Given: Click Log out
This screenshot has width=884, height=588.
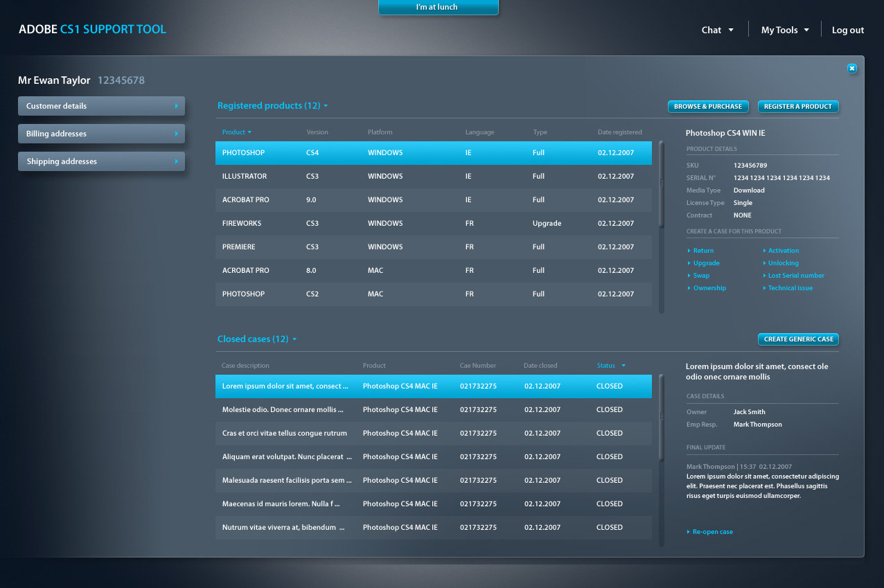Looking at the screenshot, I should tap(848, 30).
